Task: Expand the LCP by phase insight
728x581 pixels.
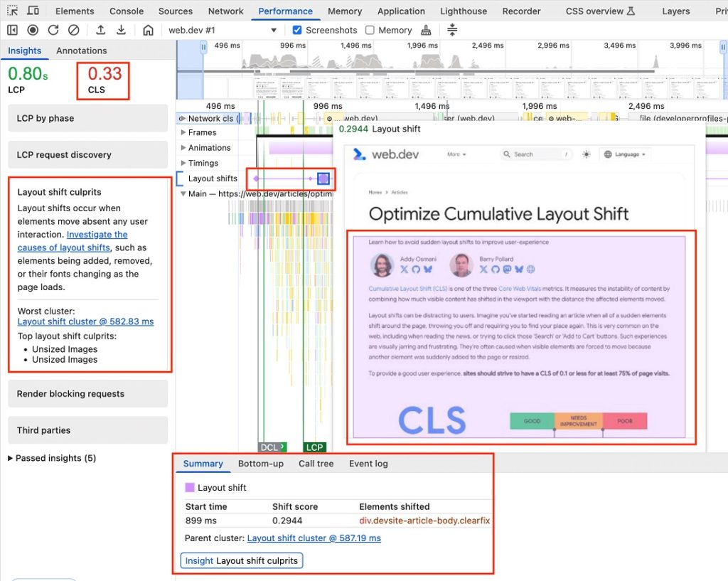Action: (87, 118)
